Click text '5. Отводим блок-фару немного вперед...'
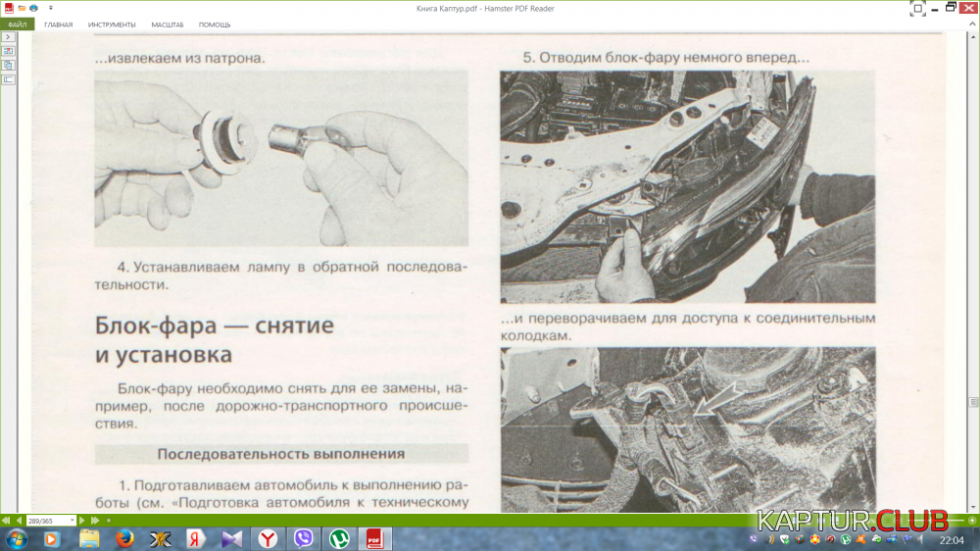 point(666,58)
